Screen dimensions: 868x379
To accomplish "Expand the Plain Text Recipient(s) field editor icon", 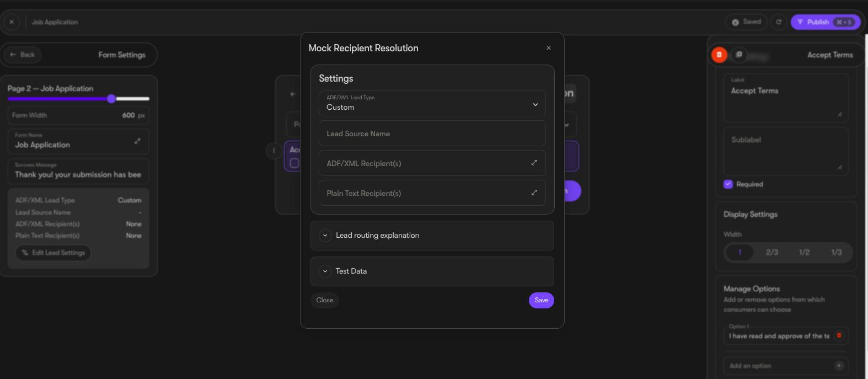I will tap(534, 193).
